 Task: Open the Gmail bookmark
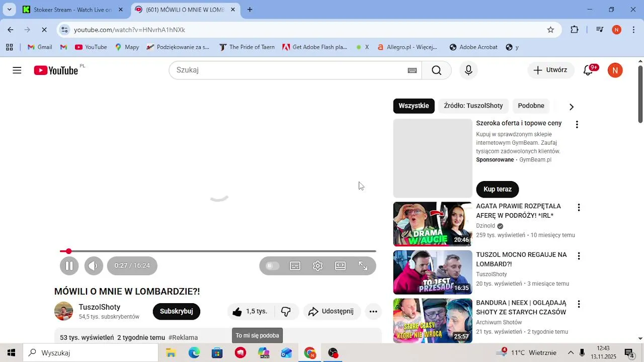[40, 47]
